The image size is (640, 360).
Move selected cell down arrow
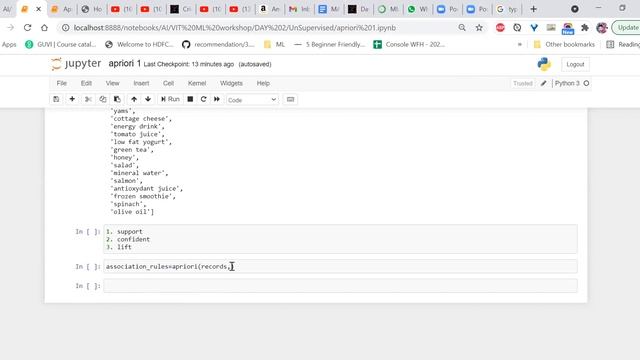click(x=148, y=99)
